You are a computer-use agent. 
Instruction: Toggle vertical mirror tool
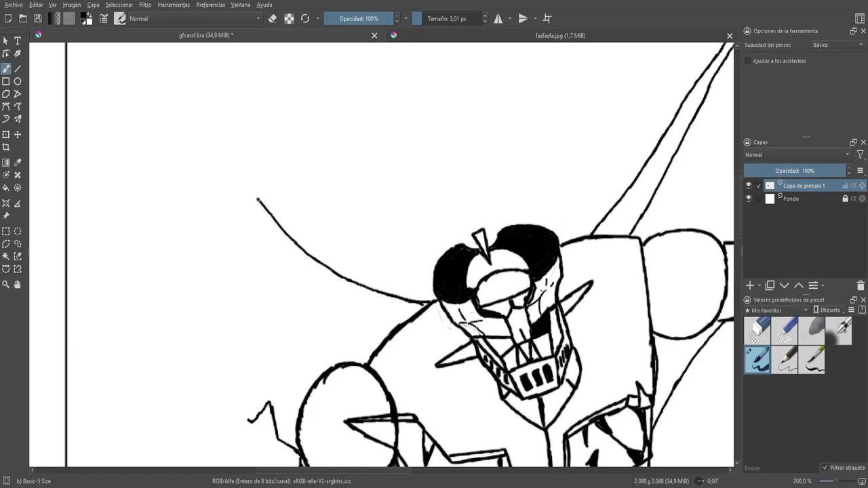click(523, 19)
